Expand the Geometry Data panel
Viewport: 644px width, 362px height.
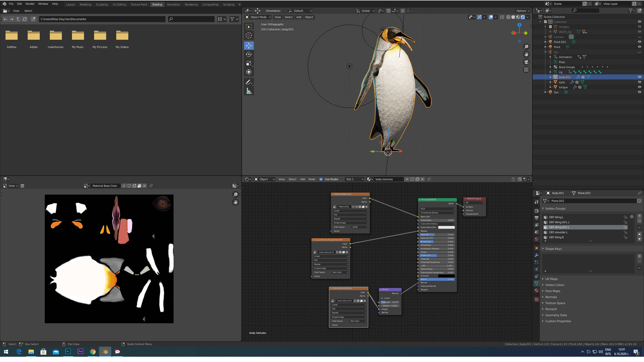click(556, 315)
